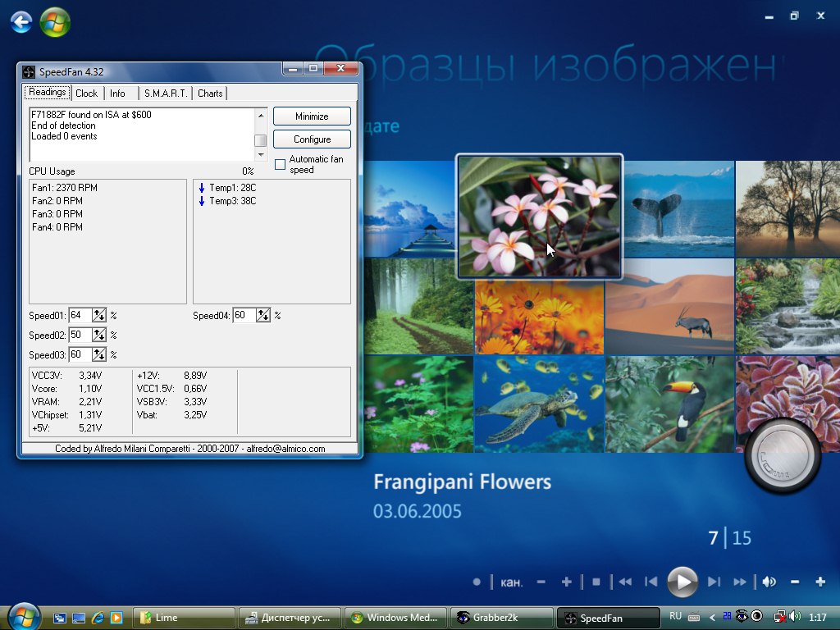Click RU language indicator
The image size is (840, 630).
coord(676,616)
